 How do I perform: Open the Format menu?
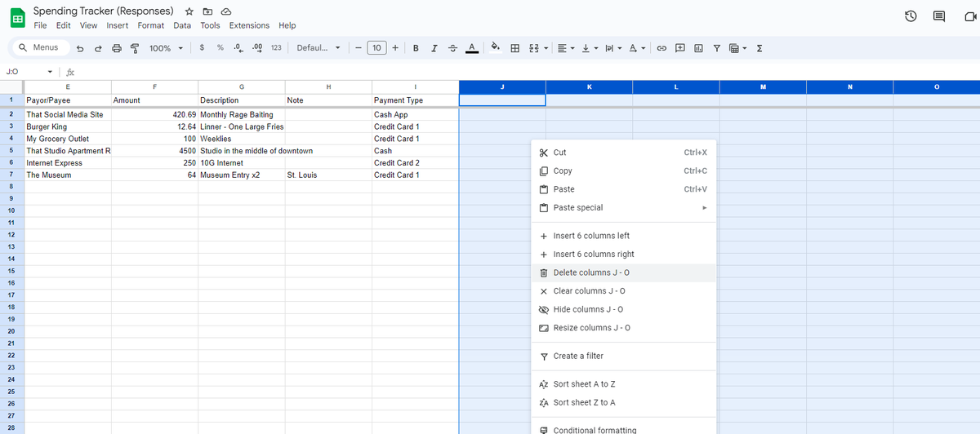click(150, 25)
